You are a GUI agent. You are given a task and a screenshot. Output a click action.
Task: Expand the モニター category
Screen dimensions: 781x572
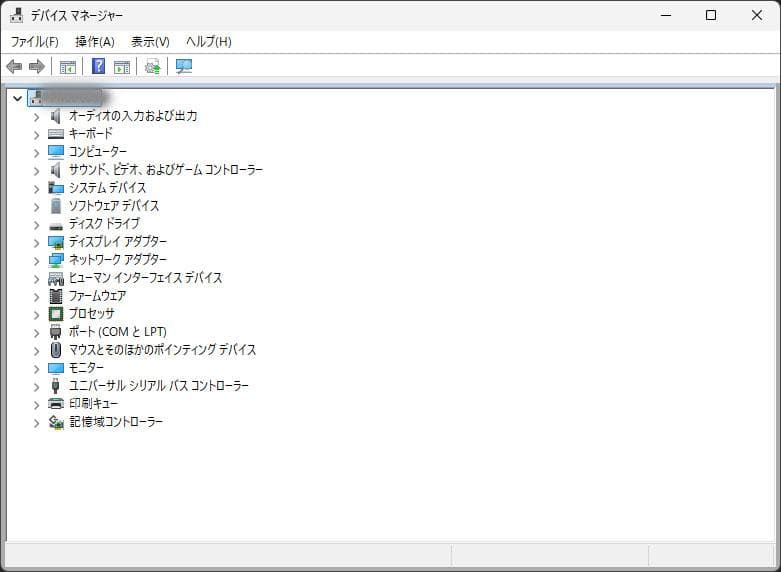point(36,369)
